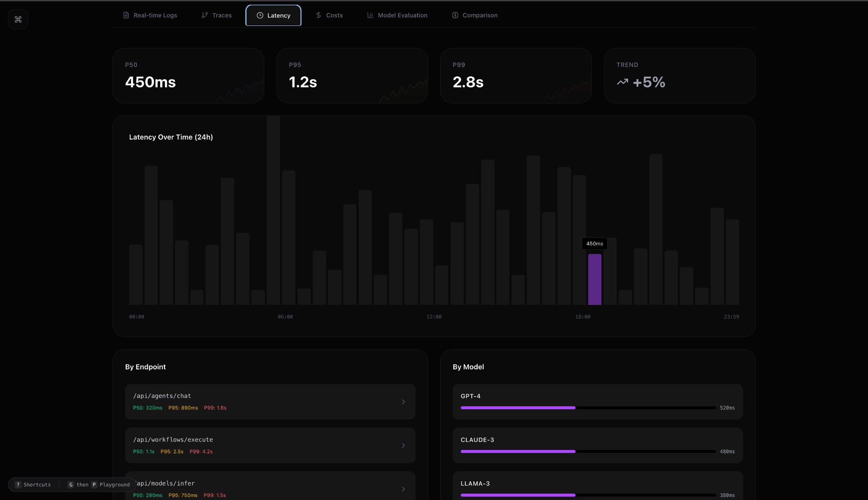Click the Model Evaluation chart icon
The image size is (868, 500).
pos(370,15)
